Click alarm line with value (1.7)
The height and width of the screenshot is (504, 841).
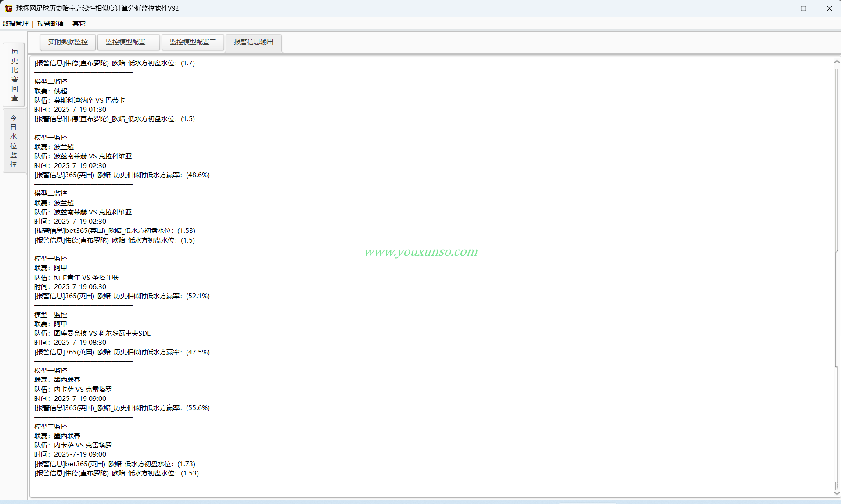[x=115, y=63]
